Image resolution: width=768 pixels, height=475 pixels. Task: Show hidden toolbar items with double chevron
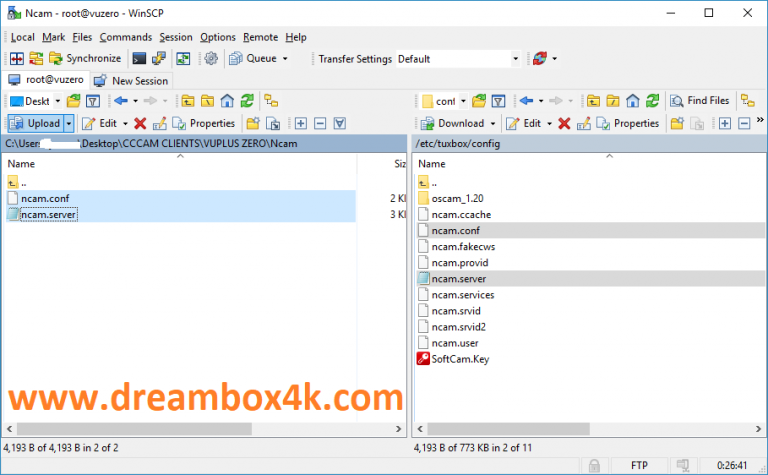(760, 119)
